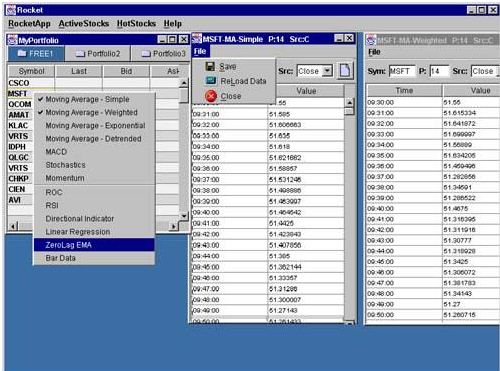500x371 pixels.
Task: Click the Sym input field containing MSFT
Action: click(402, 71)
